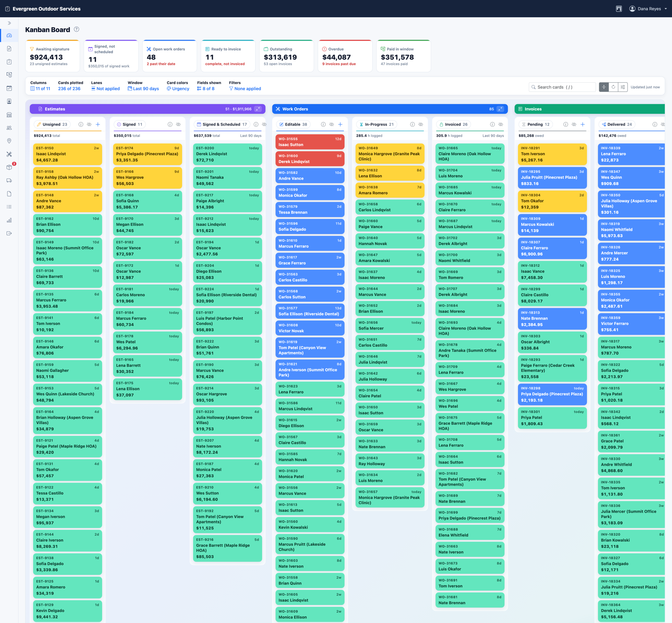Open the Card colors 'Urgency' selector
Image resolution: width=672 pixels, height=623 pixels.
pyautogui.click(x=178, y=89)
